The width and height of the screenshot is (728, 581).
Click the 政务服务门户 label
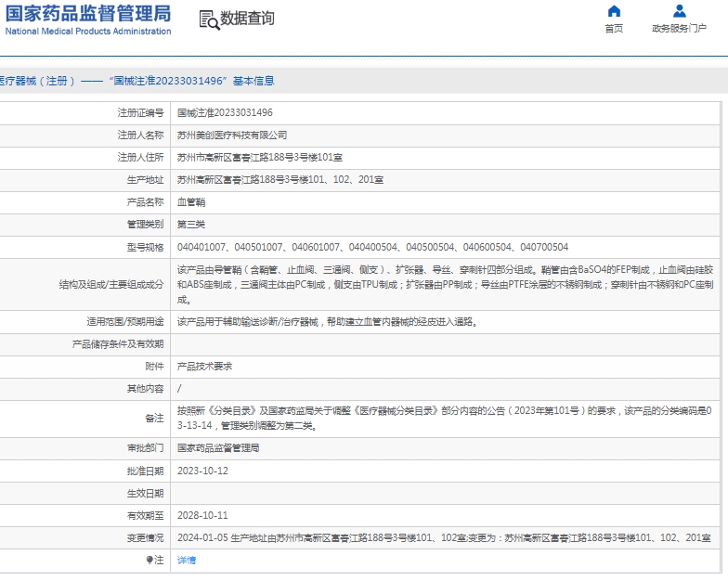(x=680, y=28)
